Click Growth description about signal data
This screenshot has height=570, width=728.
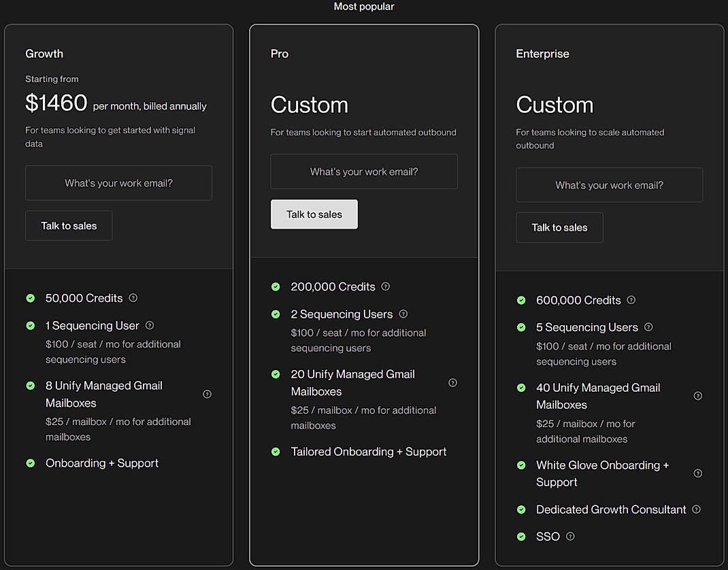110,137
